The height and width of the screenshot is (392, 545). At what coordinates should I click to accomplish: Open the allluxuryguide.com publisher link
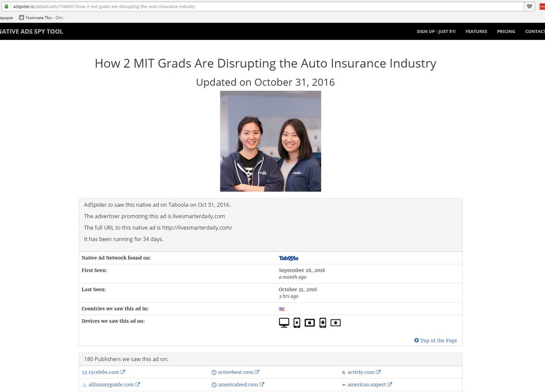click(x=111, y=384)
